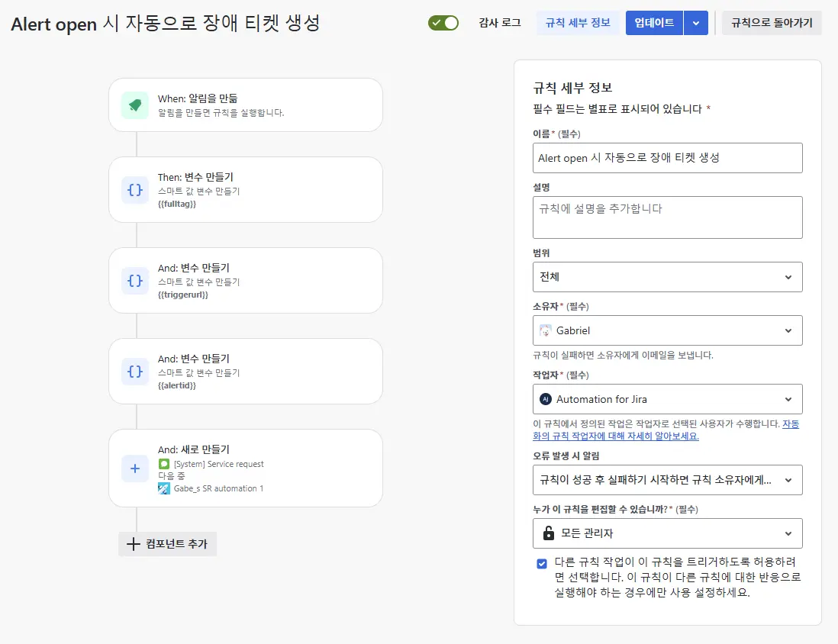Viewport: 838px width, 644px height.
Task: Click the green bell alert trigger icon
Action: [x=135, y=105]
